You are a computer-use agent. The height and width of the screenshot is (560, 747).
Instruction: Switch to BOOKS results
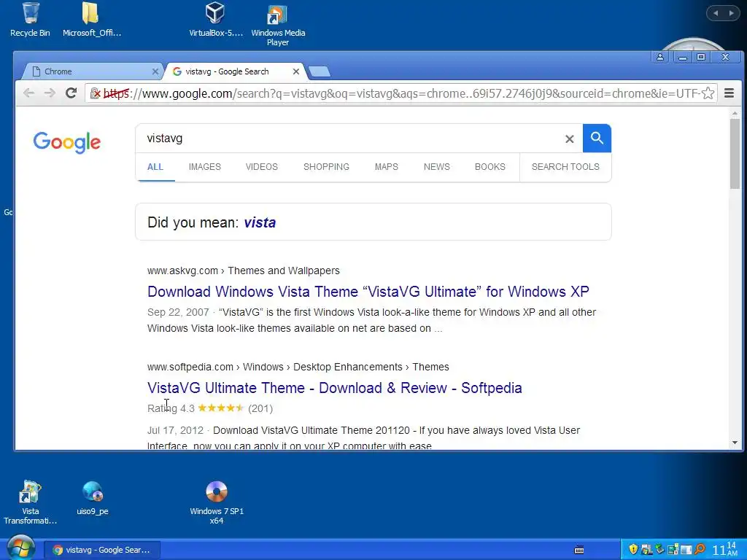tap(489, 167)
